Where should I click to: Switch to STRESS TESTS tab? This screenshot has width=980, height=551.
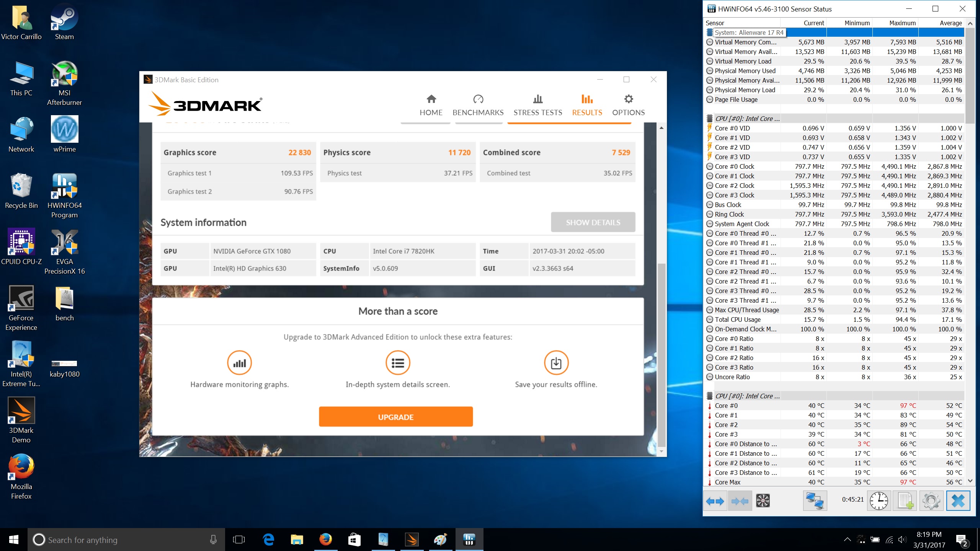(538, 105)
